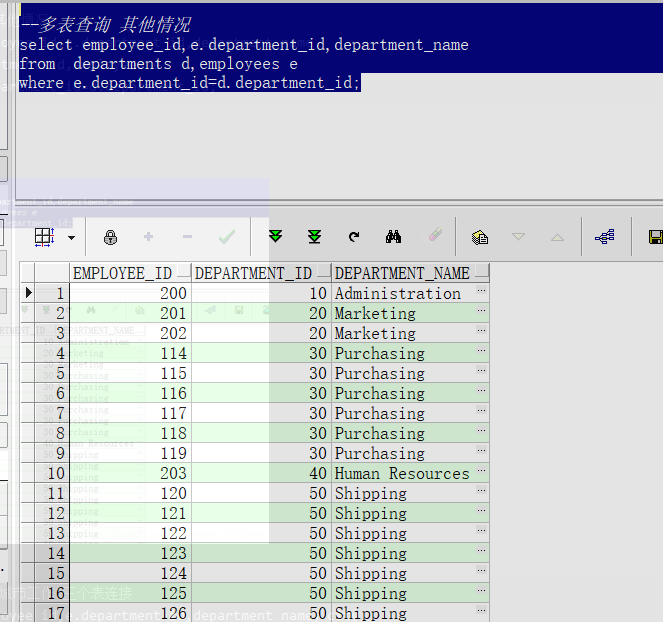Click employee ID cell 201
The height and width of the screenshot is (622, 663).
(130, 313)
